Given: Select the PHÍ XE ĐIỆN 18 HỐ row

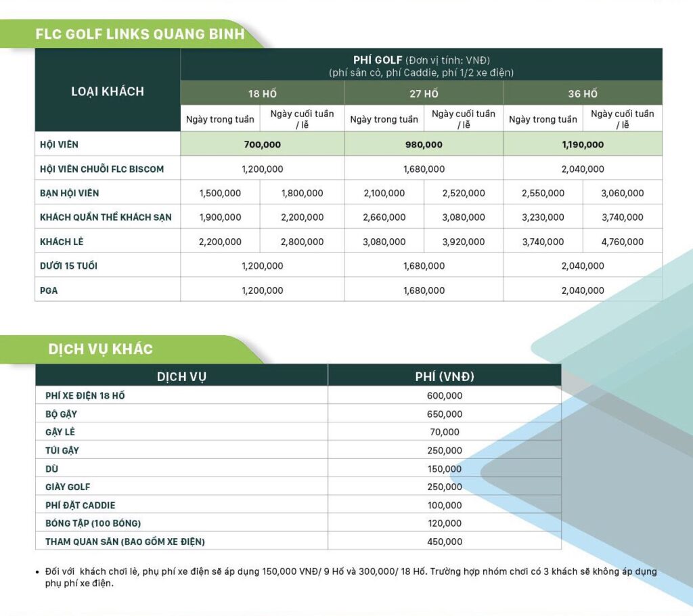Looking at the screenshot, I should tap(298, 395).
